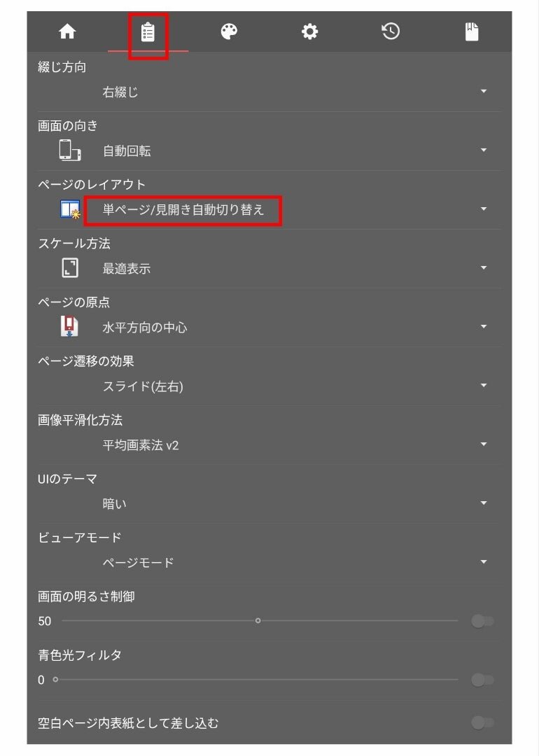
Task: Open the color palette tab
Action: (229, 31)
